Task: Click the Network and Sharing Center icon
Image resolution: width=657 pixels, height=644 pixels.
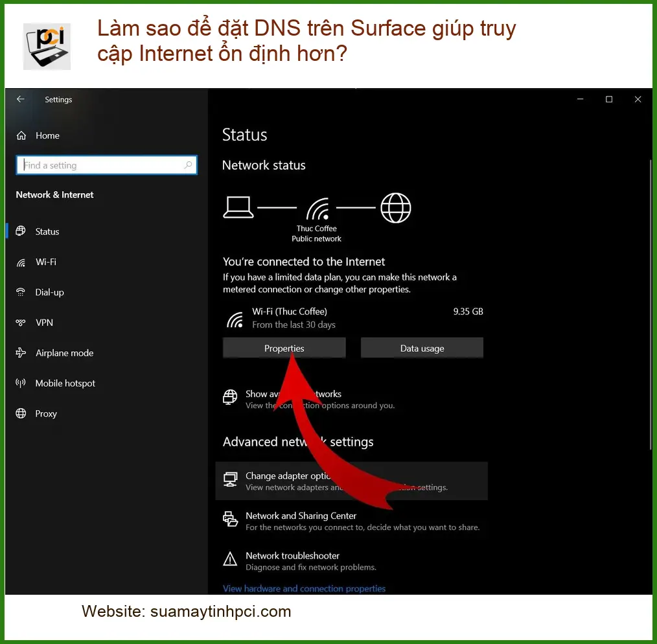Action: pyautogui.click(x=230, y=519)
